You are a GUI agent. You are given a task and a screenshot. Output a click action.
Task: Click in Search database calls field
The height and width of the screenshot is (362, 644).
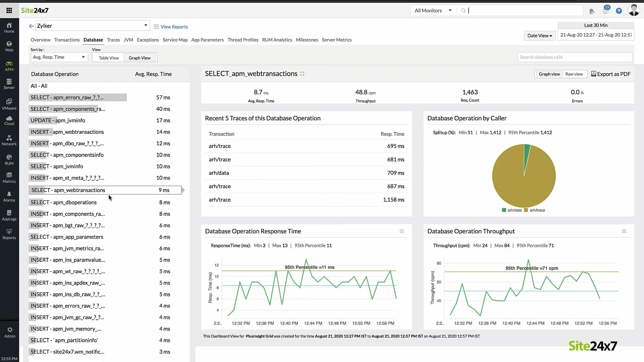coord(575,57)
